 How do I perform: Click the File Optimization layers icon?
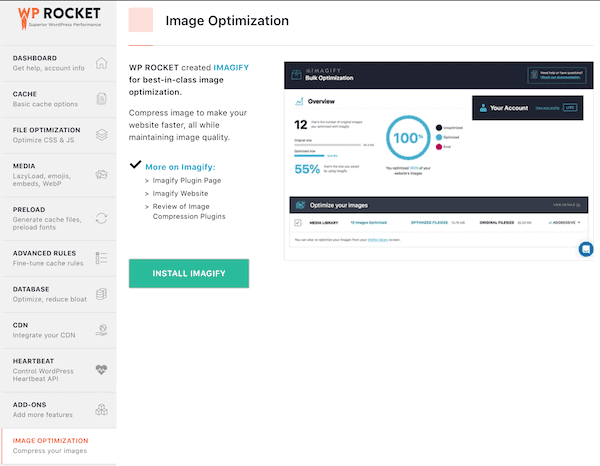pyautogui.click(x=101, y=135)
